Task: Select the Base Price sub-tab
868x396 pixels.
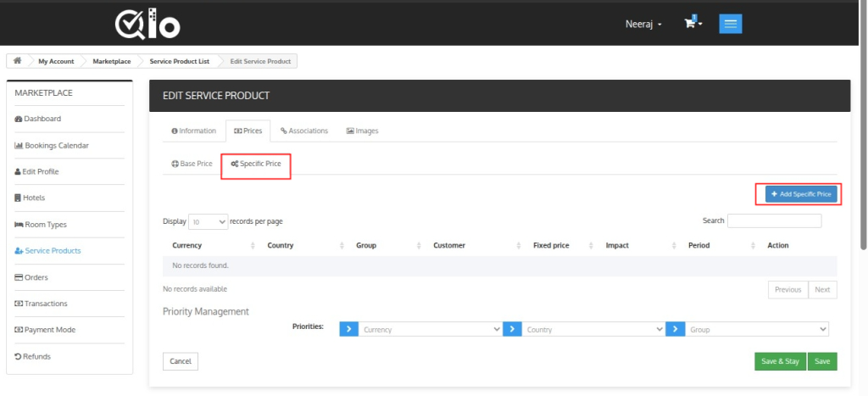Action: pos(192,164)
